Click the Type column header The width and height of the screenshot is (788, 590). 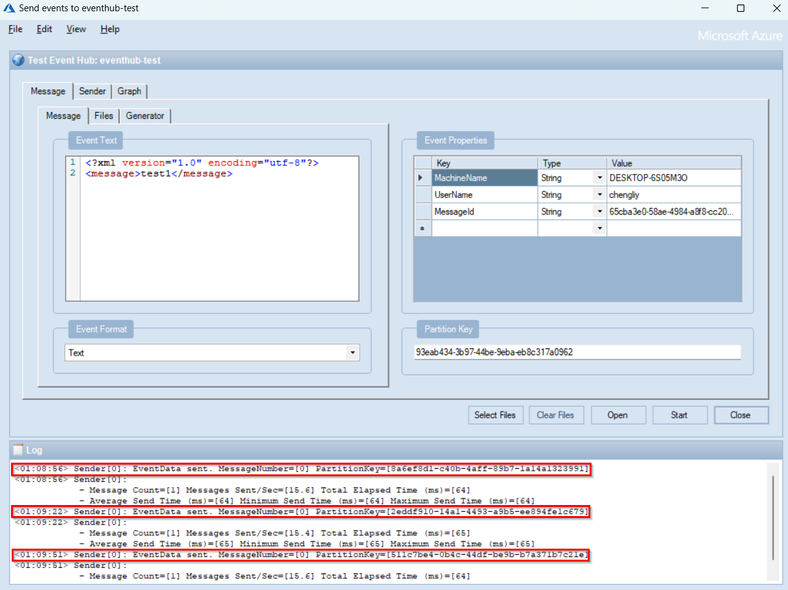click(572, 163)
